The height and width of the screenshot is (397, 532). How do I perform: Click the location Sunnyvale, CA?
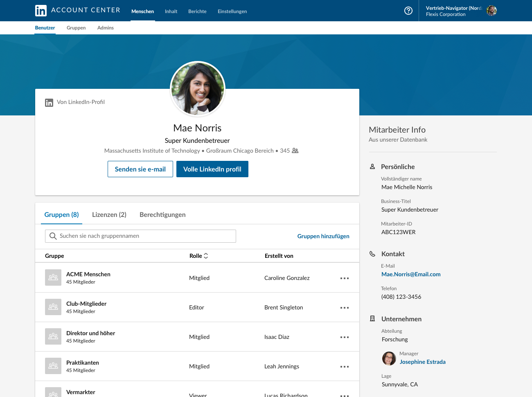400,384
